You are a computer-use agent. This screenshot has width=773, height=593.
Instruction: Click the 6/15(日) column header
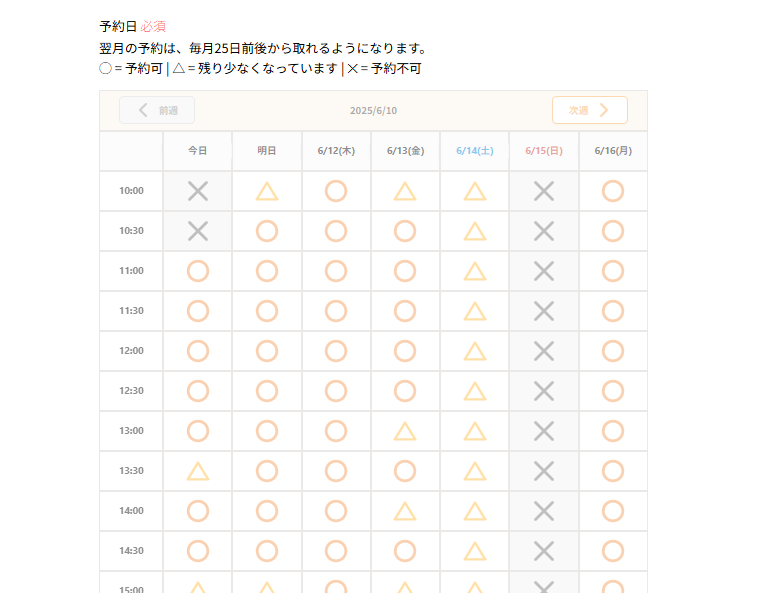pos(544,151)
